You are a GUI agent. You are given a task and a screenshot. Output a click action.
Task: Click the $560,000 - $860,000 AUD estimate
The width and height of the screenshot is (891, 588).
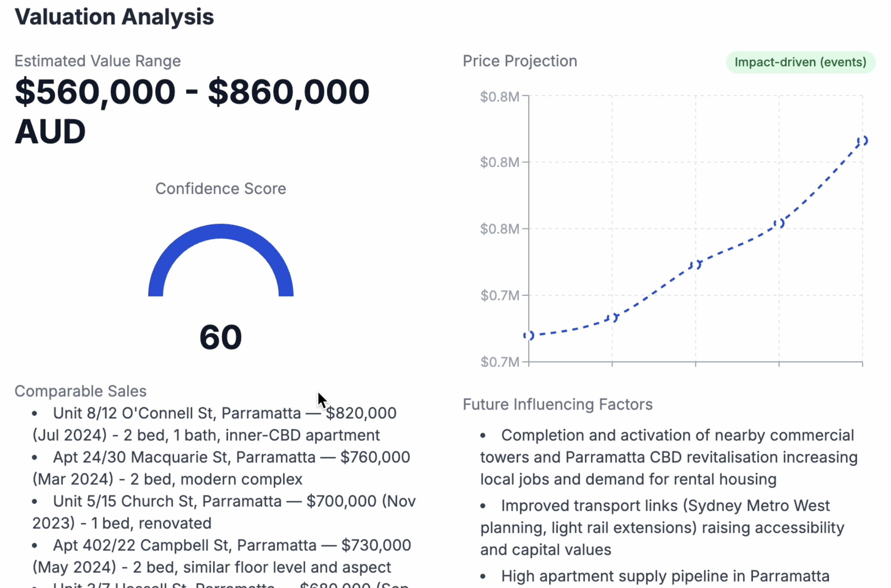[192, 111]
